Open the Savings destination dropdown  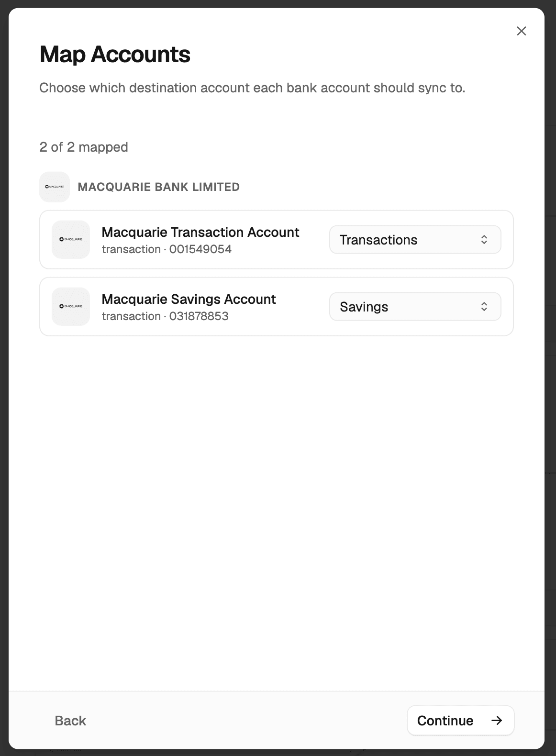(415, 307)
